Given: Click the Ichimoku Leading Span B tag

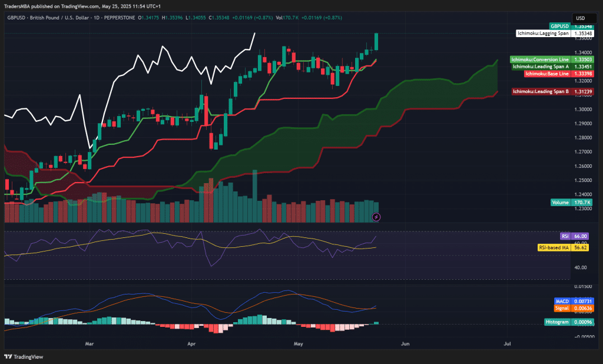Looking at the screenshot, I should click(541, 91).
